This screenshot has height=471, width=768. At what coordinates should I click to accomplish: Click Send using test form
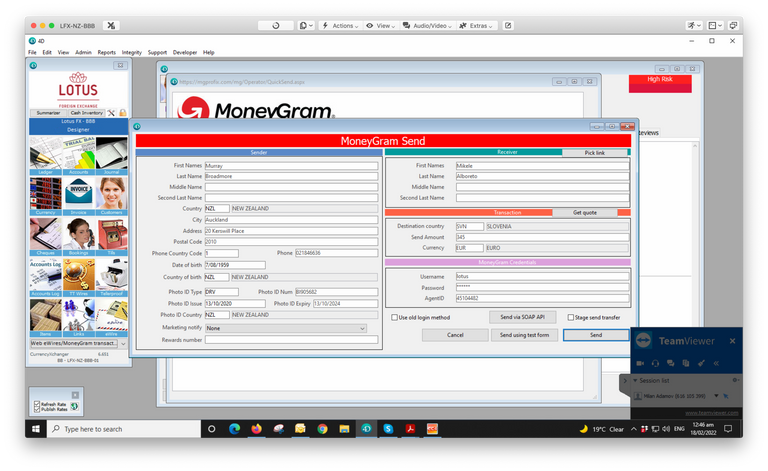pos(524,335)
